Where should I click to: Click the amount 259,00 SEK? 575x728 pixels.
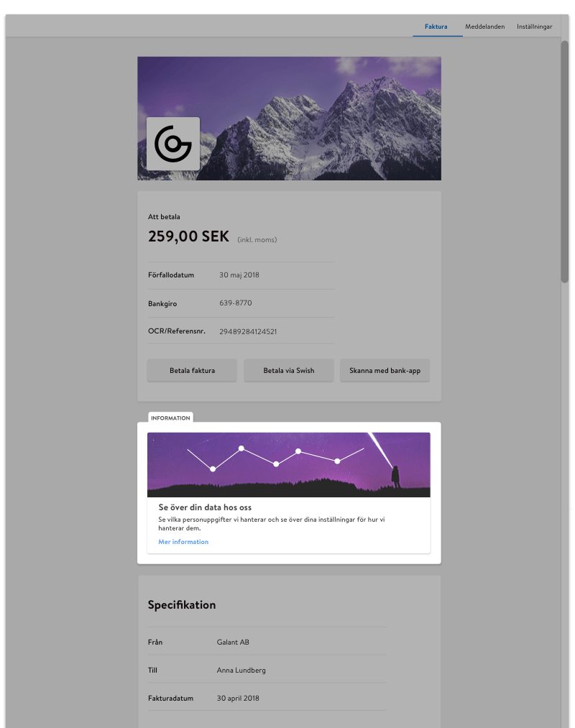point(188,236)
